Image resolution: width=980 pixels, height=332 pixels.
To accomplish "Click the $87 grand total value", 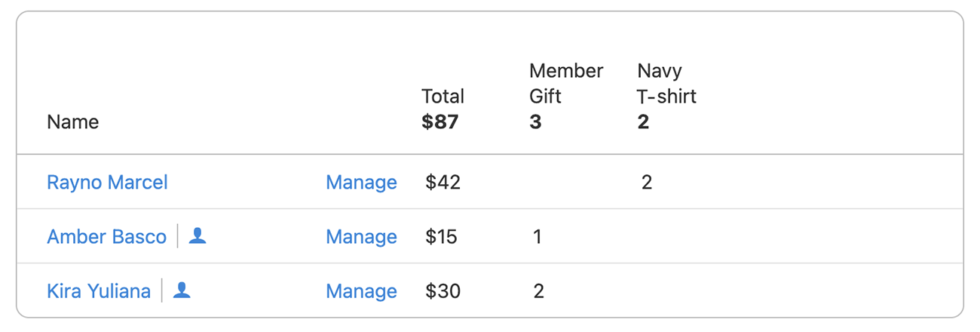I will tap(440, 121).
